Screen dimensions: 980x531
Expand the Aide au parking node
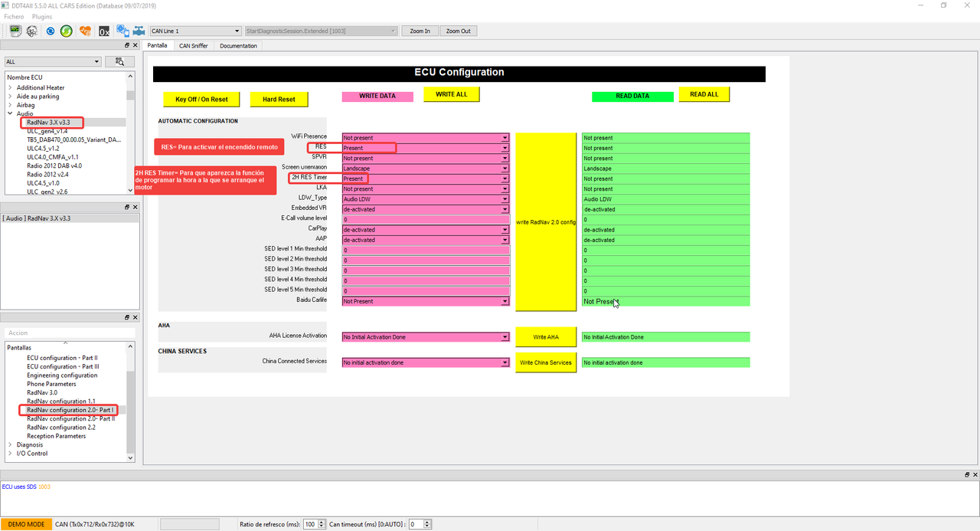pyautogui.click(x=10, y=97)
